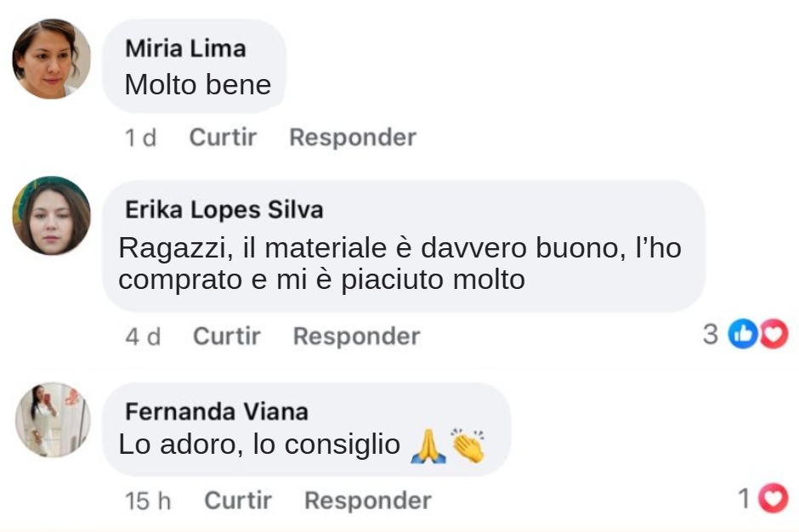Open reaction count 3 on Erika's comment
Viewport: 799px width, 532px height.
[x=711, y=335]
